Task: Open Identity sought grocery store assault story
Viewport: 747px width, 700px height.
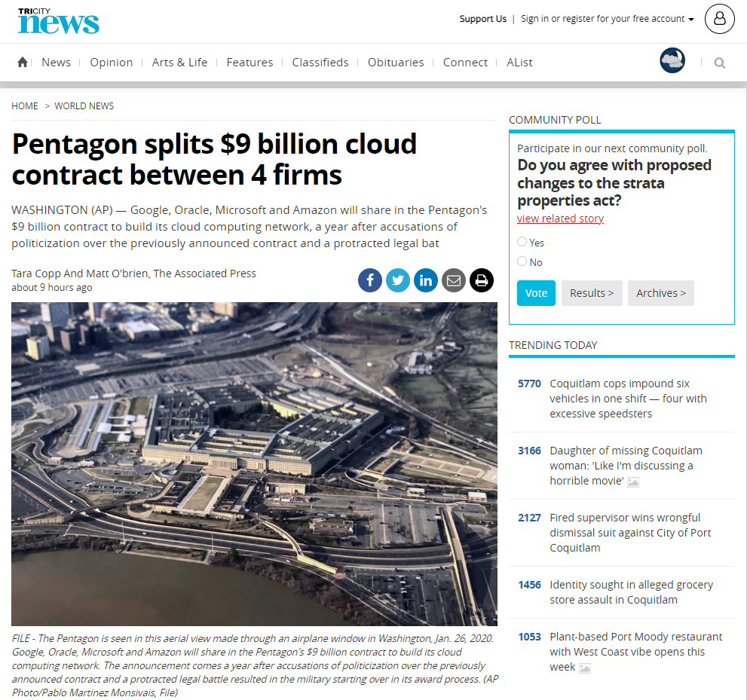Action: [x=631, y=592]
